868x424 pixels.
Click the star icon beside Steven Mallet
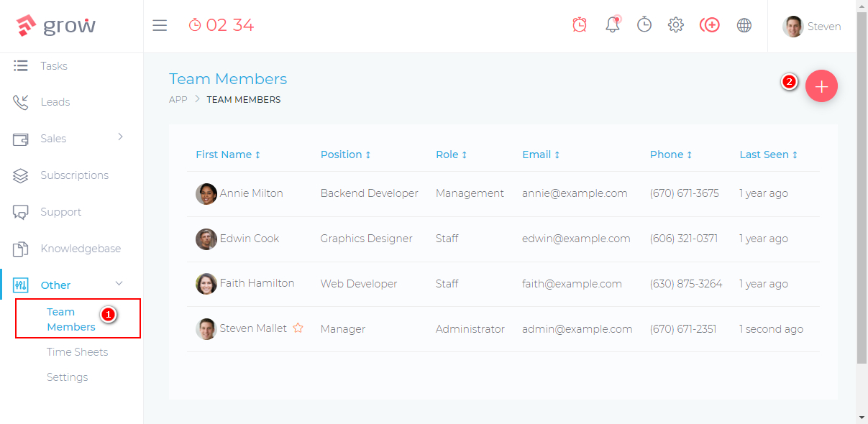click(x=298, y=328)
